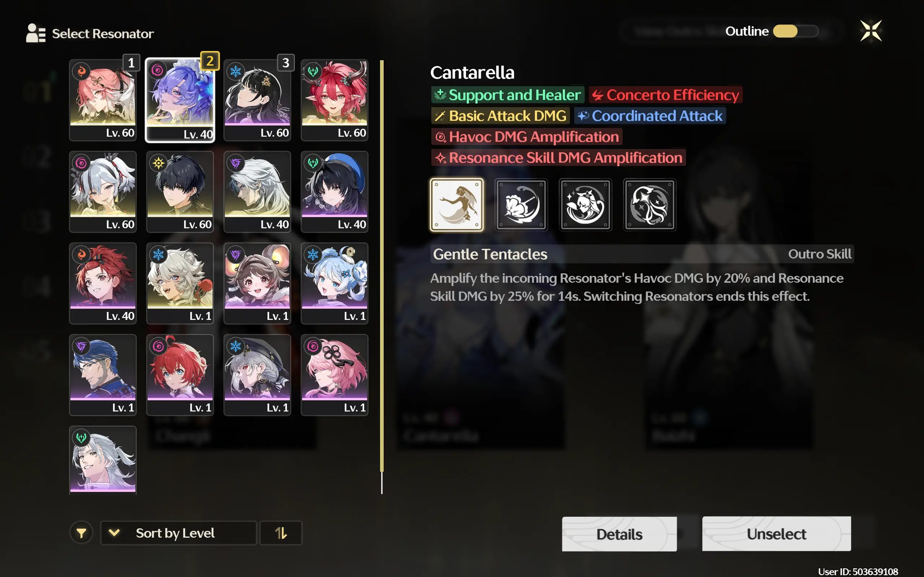Select the second skill icon with flower
This screenshot has width=924, height=577.
(521, 205)
